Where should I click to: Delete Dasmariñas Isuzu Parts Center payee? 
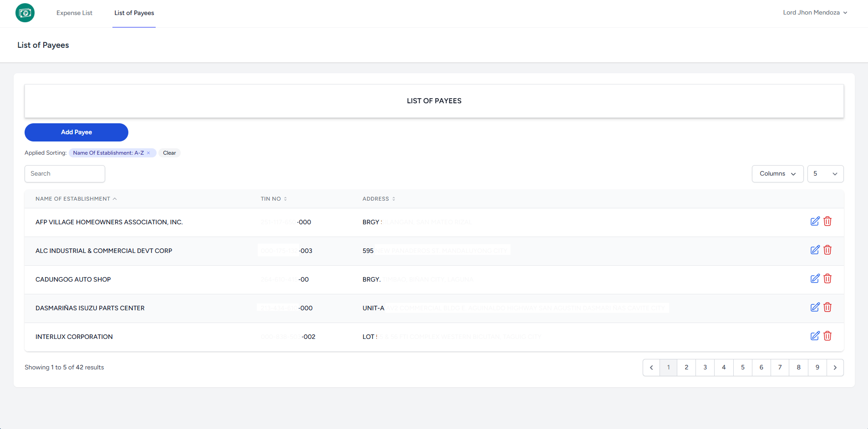827,307
